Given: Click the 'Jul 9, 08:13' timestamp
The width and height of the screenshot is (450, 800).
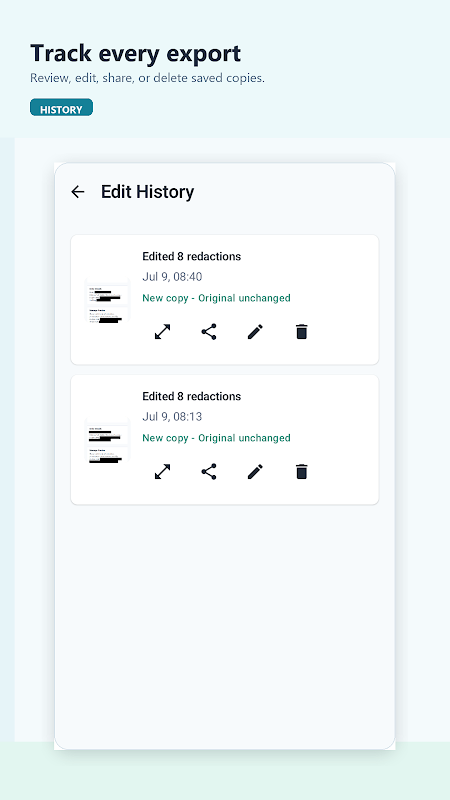Looking at the screenshot, I should 172,417.
